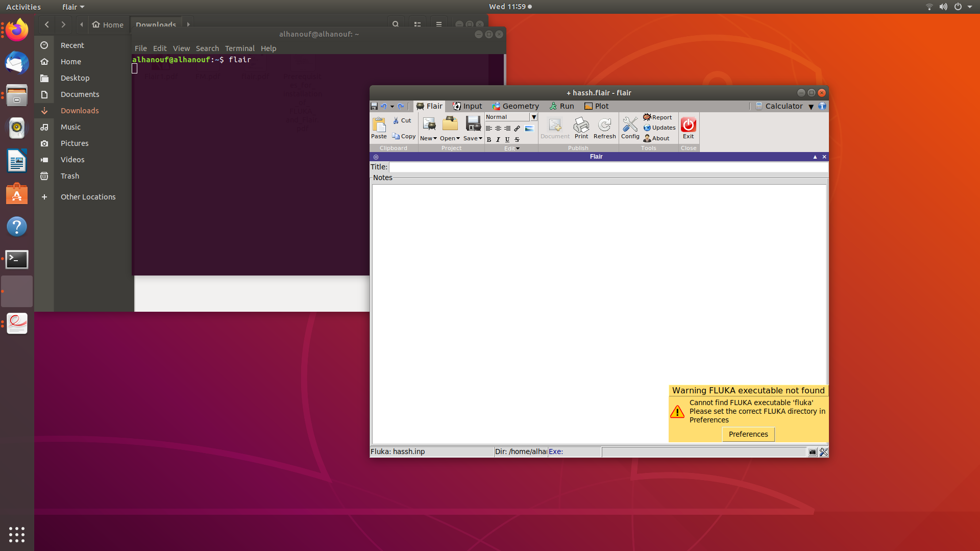
Task: Click into the Title input field
Action: point(608,167)
